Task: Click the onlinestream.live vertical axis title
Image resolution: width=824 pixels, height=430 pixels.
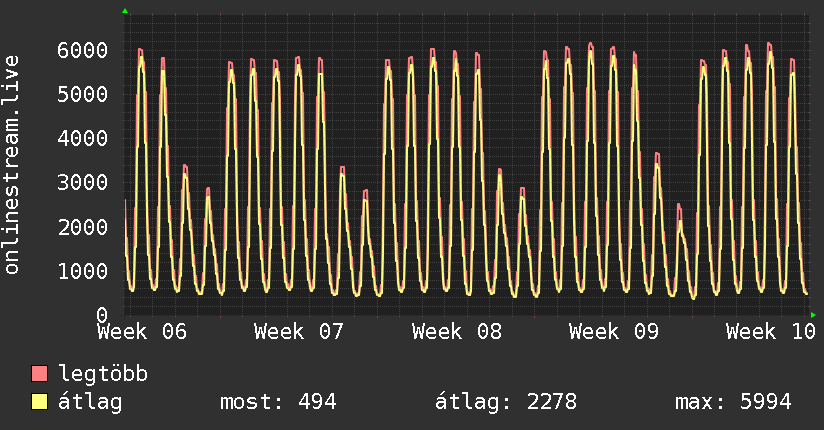Action: point(12,165)
